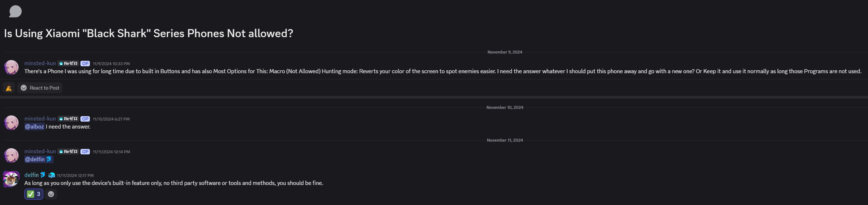The width and height of the screenshot is (868, 205).
Task: Toggle the bowing-person emoji reaction on the original post
Action: coord(9,88)
